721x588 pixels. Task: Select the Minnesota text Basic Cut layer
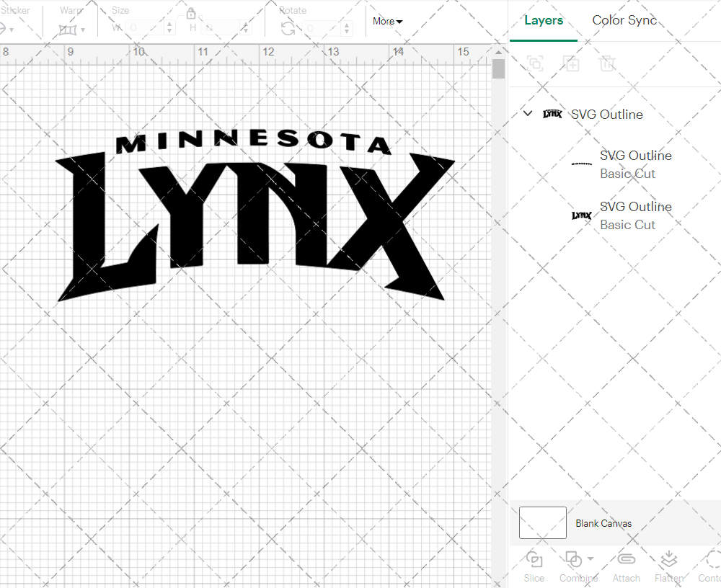634,164
